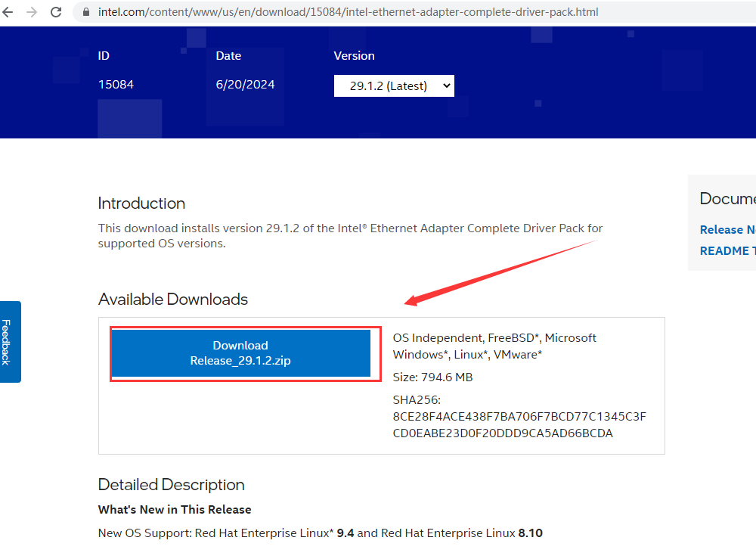The height and width of the screenshot is (559, 756).
Task: Click the SHA256 label
Action: 417,400
